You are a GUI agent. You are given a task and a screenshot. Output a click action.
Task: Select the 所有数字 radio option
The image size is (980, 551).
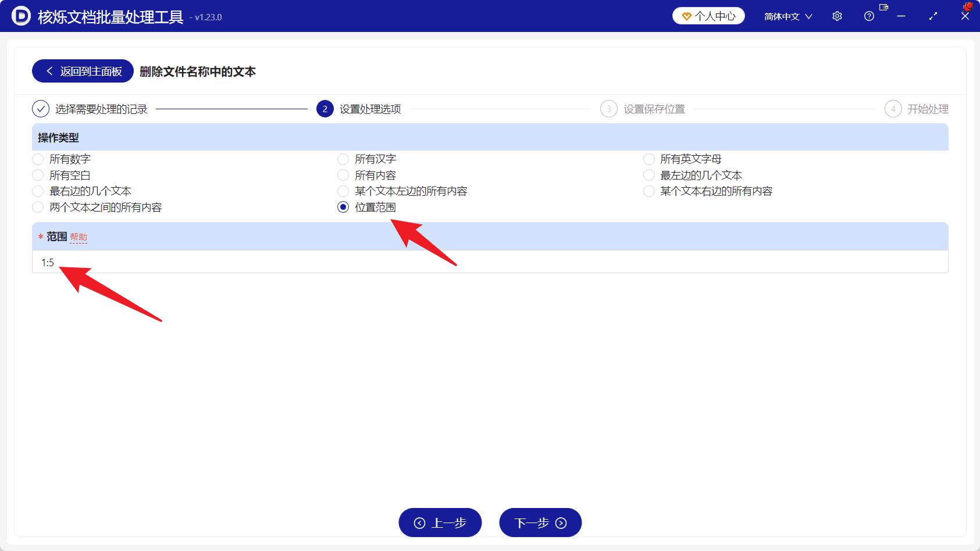coord(62,159)
